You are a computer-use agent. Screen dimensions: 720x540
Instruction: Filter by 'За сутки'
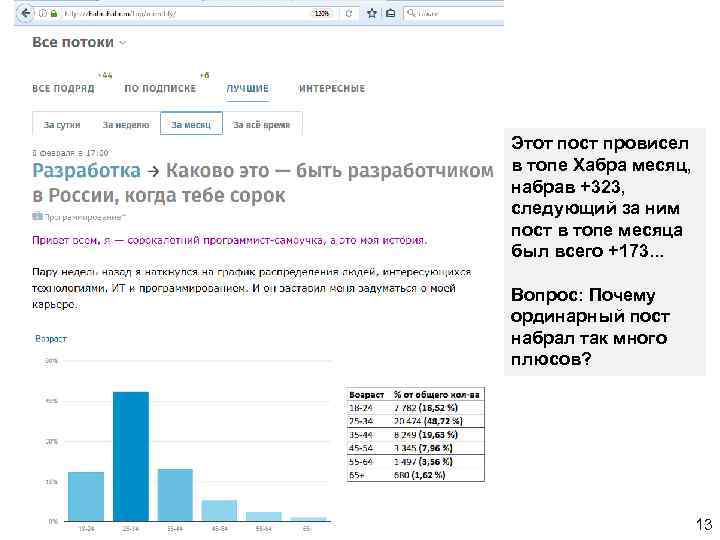(62, 124)
